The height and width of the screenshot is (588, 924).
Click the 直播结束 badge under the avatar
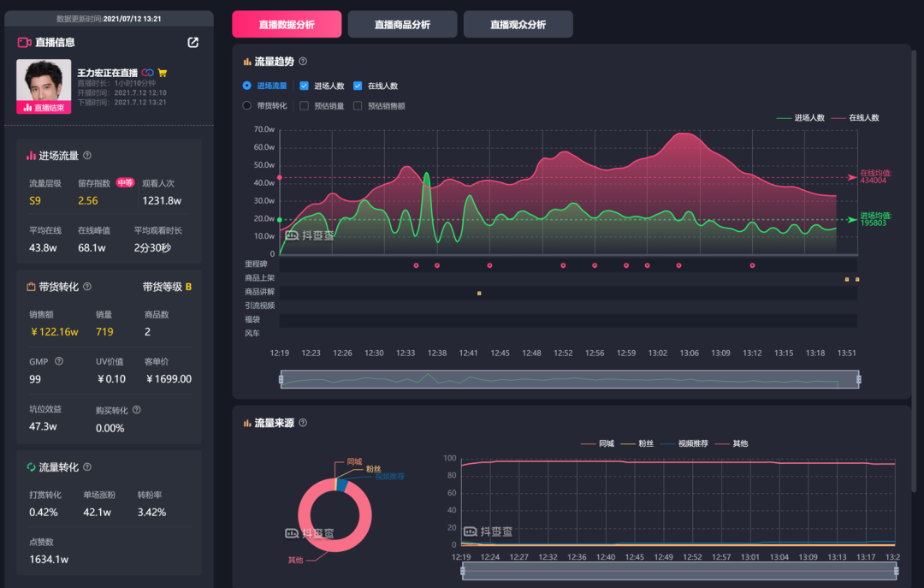click(x=44, y=108)
